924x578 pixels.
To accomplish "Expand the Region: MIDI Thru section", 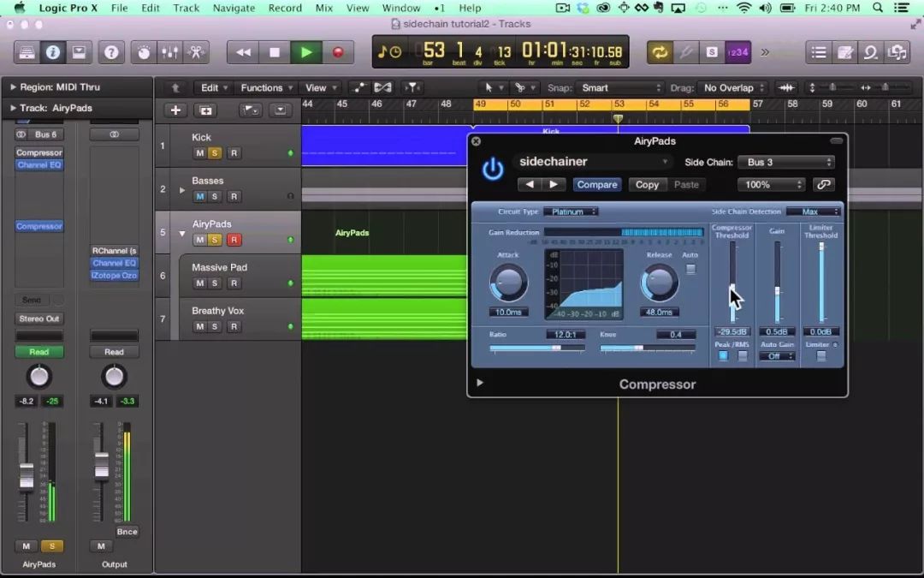I will (13, 86).
